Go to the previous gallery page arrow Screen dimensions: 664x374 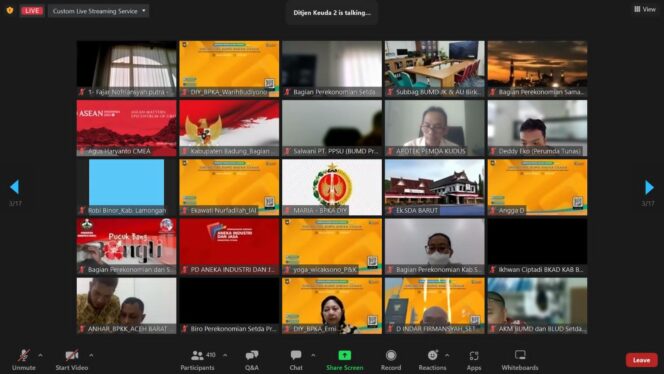[15, 187]
